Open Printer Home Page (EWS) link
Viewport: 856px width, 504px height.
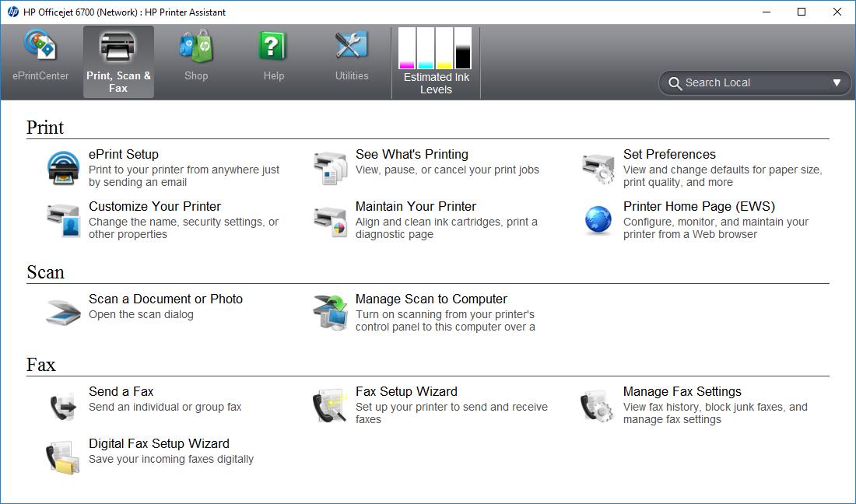(x=699, y=206)
